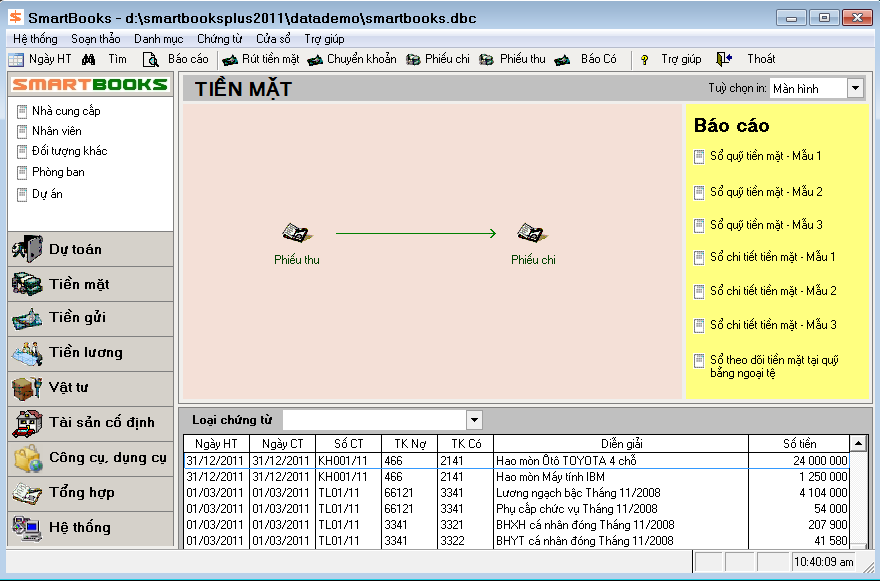Open the Dự toán module in sidebar
Screen dimensions: 884x582
[x=91, y=249]
